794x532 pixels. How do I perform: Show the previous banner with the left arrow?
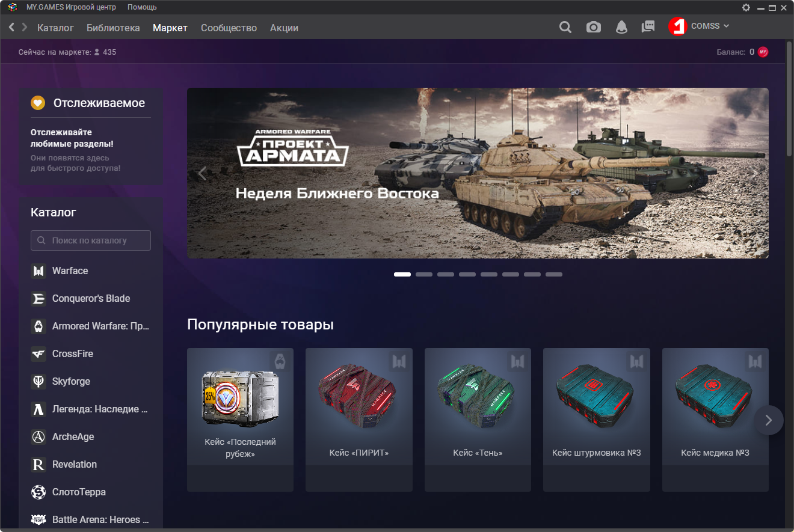pyautogui.click(x=202, y=173)
